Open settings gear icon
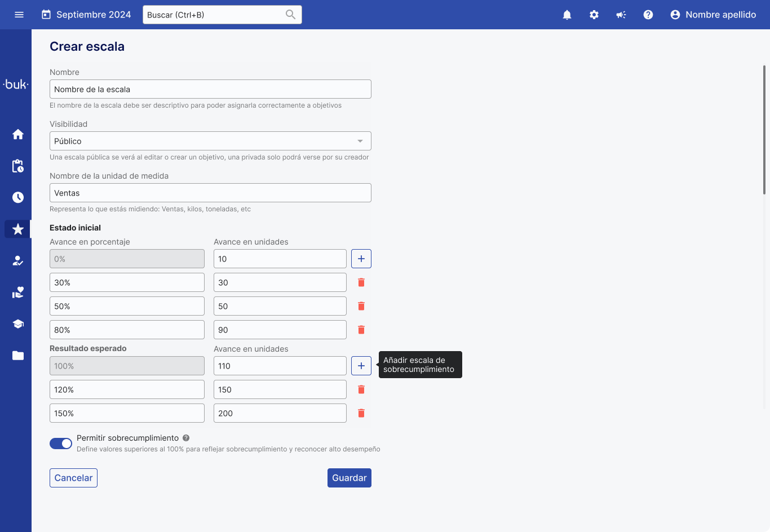Screen dimensions: 770x532 point(594,15)
